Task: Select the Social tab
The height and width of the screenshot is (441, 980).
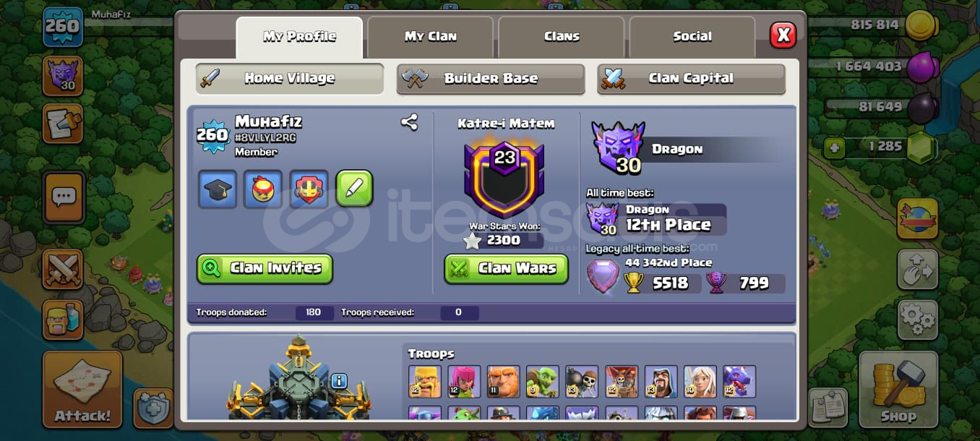Action: click(692, 36)
